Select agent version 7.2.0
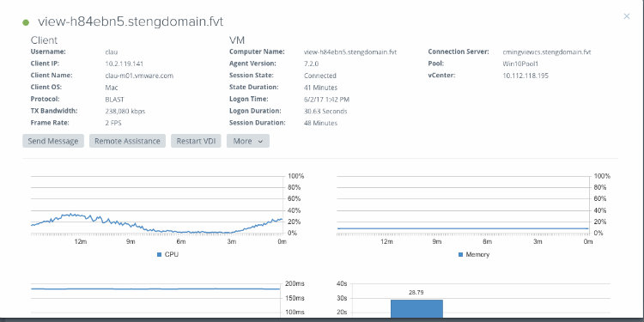Viewport: 644px width, 322px height. (x=312, y=64)
